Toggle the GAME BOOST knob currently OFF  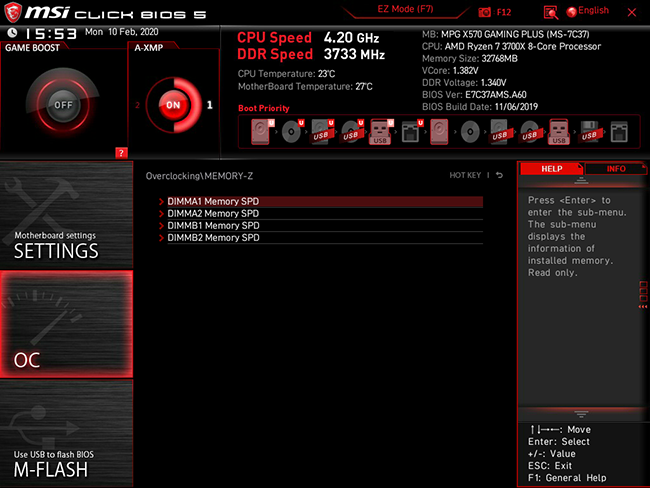point(63,105)
